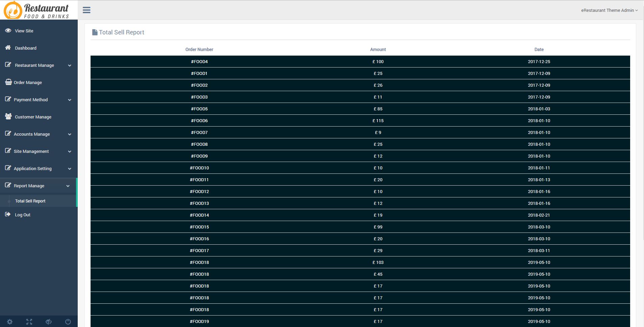The image size is (644, 327).
Task: Open View Site from the sidebar
Action: pos(24,31)
